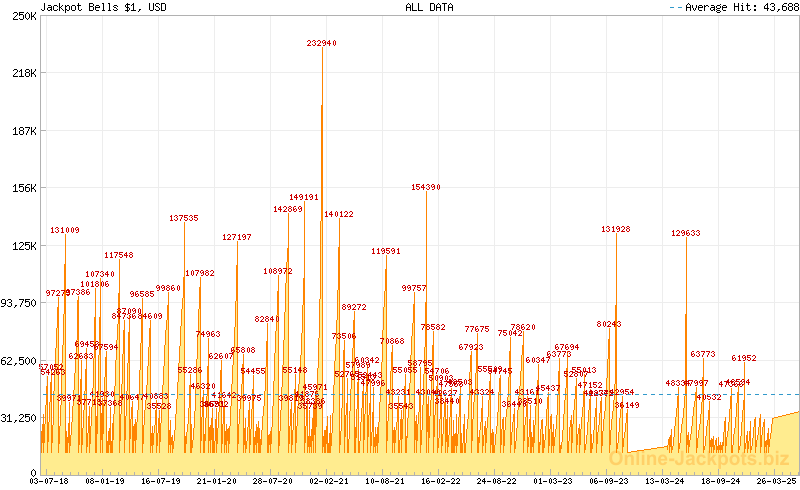The width and height of the screenshot is (800, 490).
Task: Click the ALL DATA header label
Action: point(429,7)
